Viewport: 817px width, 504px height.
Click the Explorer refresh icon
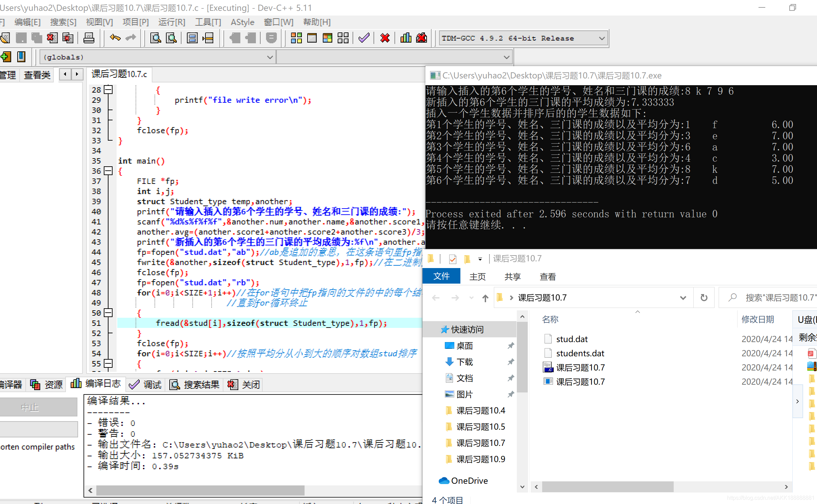[x=704, y=298]
